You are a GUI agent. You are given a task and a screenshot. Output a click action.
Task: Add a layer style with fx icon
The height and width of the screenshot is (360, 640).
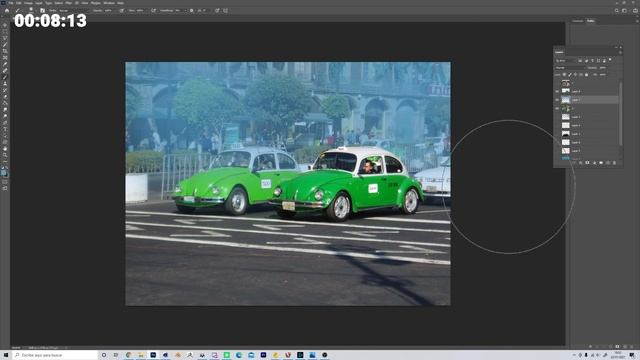(580, 162)
